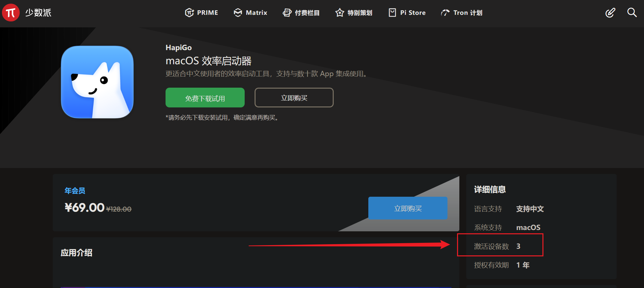Open the Matrix menu item
This screenshot has height=288, width=644.
pos(250,13)
